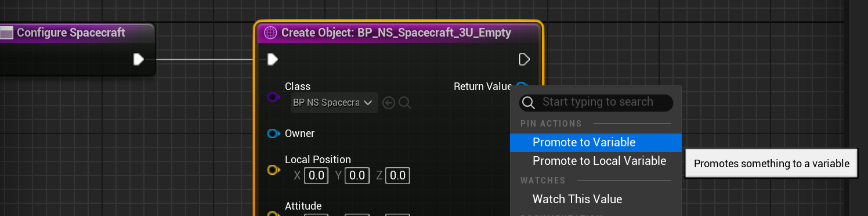868x216 pixels.
Task: Click the Start typing to search field
Action: pyautogui.click(x=596, y=103)
